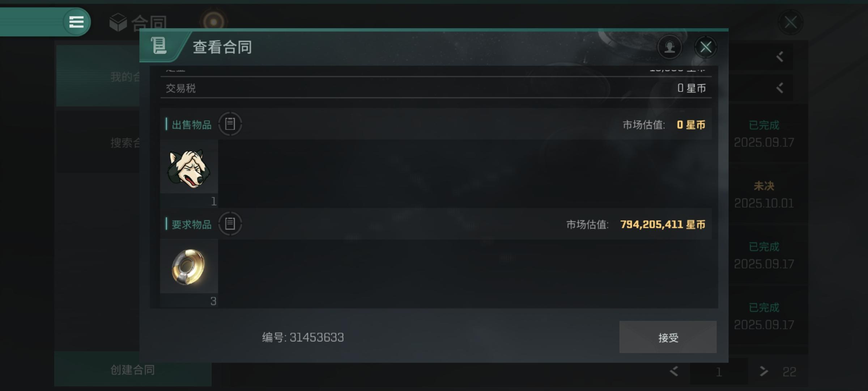Select the 未决 contract dated 2025.10.01

coord(764,195)
